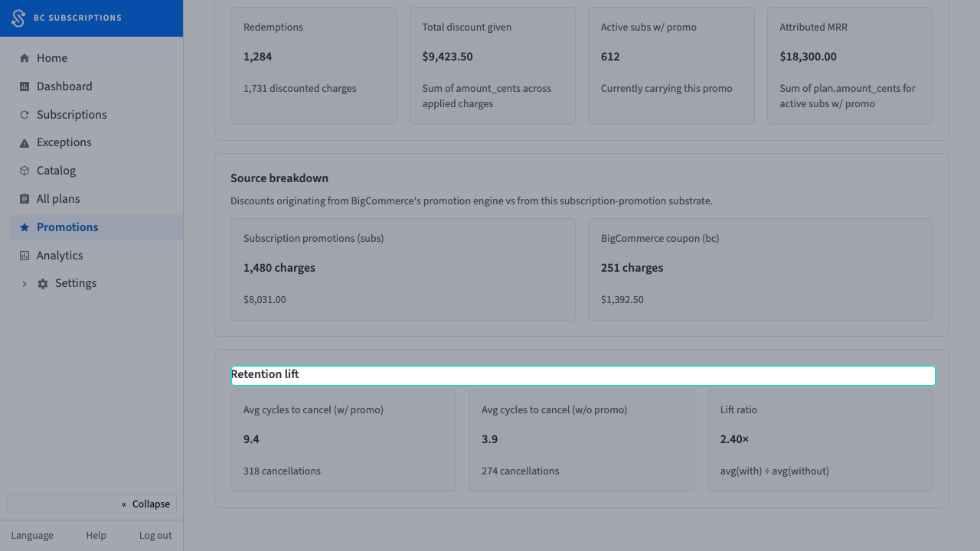Click the Settings gear icon
980x551 pixels.
click(x=43, y=284)
